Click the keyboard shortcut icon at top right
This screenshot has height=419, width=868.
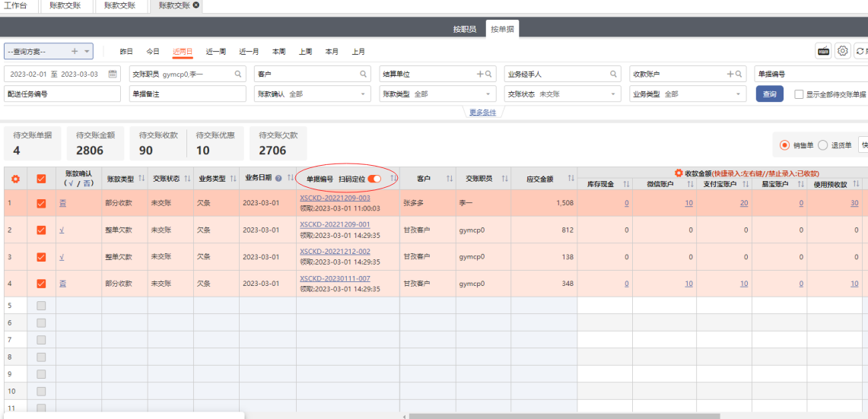pyautogui.click(x=823, y=51)
